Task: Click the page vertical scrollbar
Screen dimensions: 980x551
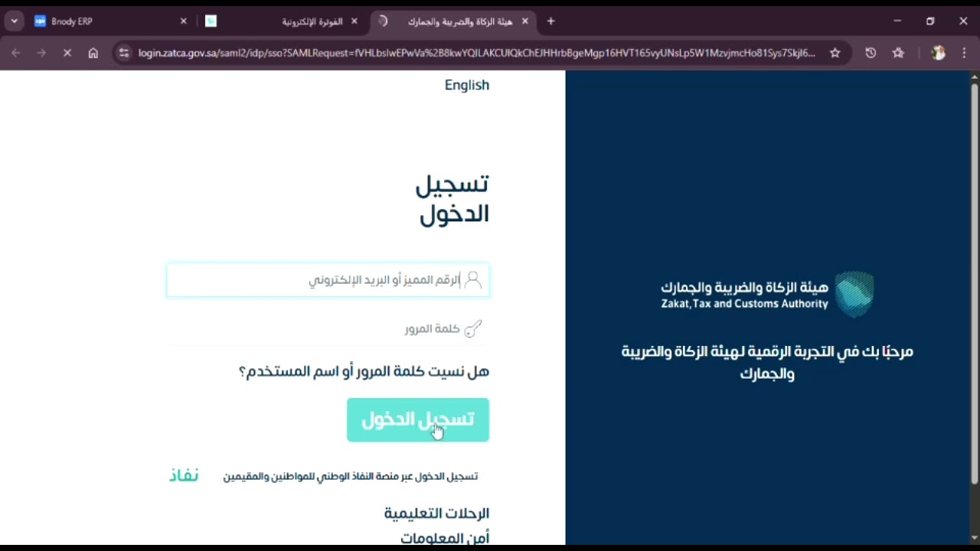Action: [x=975, y=283]
